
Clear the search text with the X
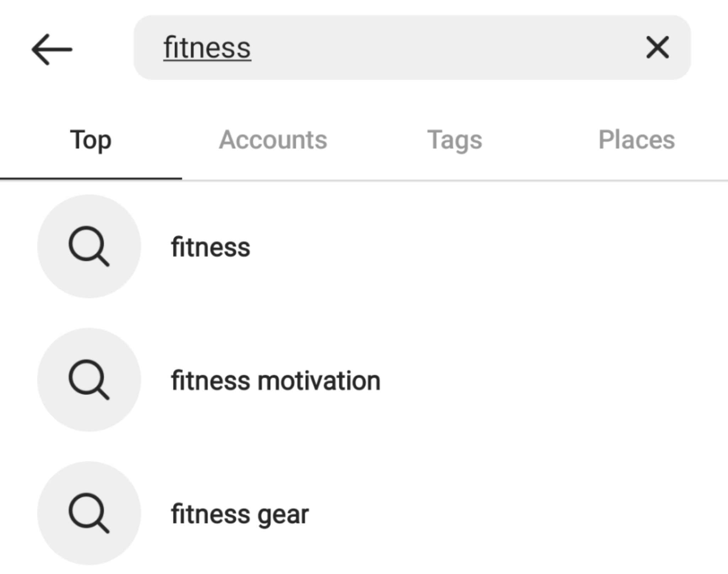point(657,47)
